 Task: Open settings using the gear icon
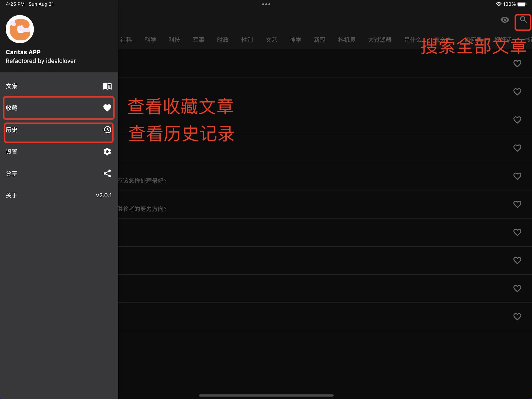pyautogui.click(x=107, y=152)
